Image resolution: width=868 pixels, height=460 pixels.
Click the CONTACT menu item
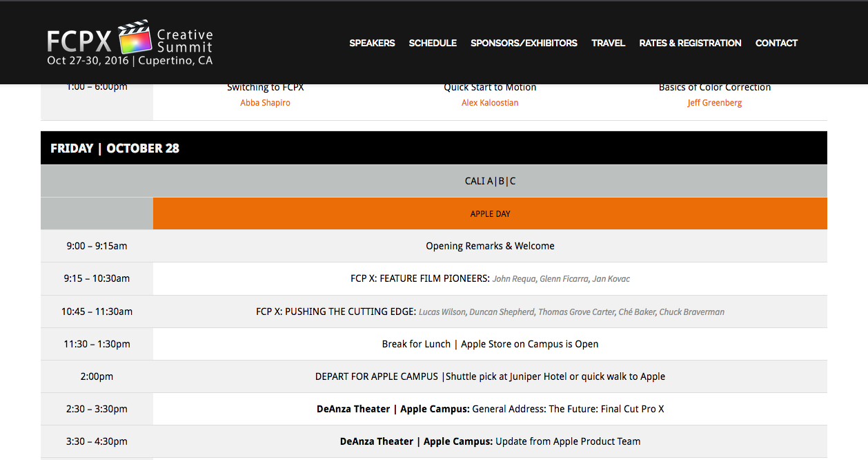point(776,43)
